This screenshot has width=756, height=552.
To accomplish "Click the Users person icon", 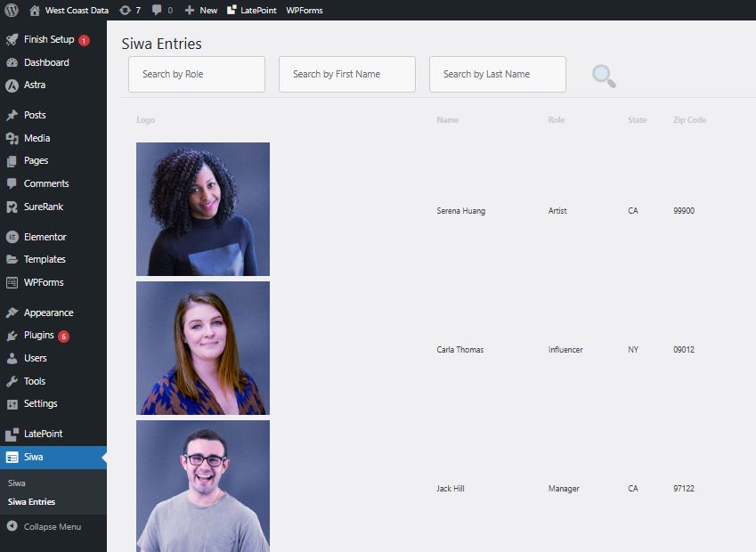I will pyautogui.click(x=12, y=358).
